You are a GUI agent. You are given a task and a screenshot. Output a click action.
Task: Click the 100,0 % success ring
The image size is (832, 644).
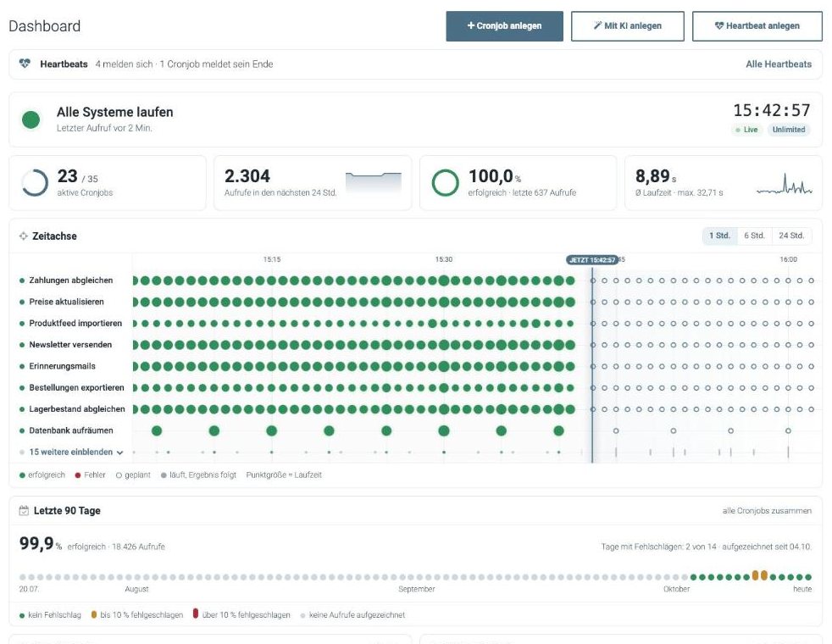click(x=445, y=182)
